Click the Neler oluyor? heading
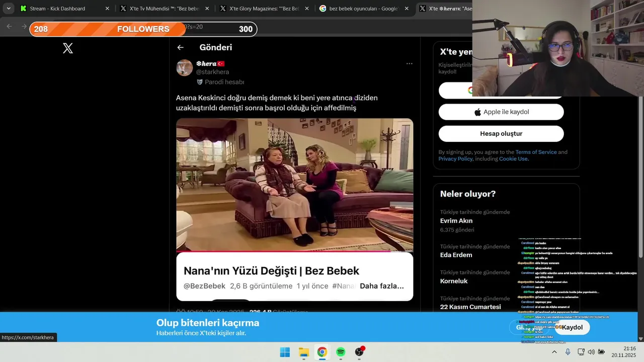Screen dimensions: 644x362 [468, 194]
